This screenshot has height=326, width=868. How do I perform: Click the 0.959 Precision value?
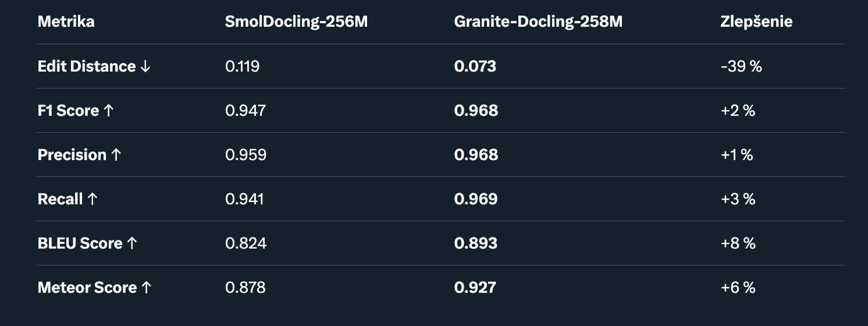246,155
